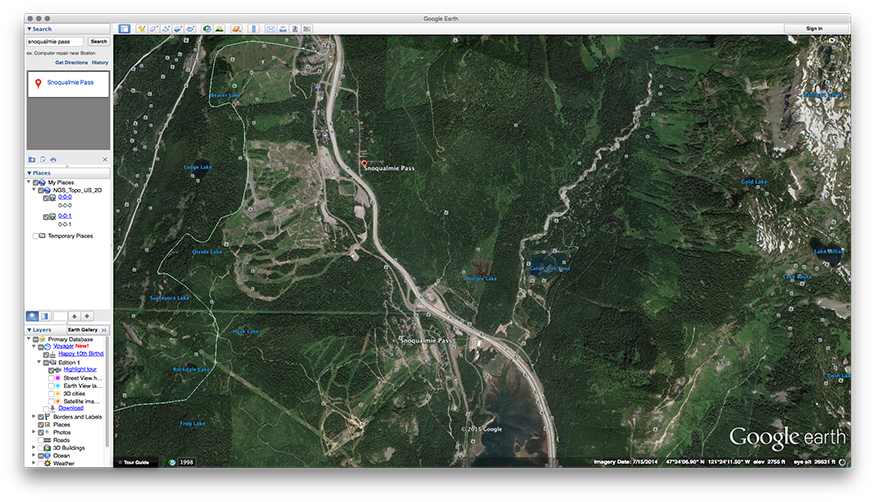Viewport: 875px width, 502px height.
Task: Collapse the NGS_Topo_US_2D tree node
Action: click(34, 190)
